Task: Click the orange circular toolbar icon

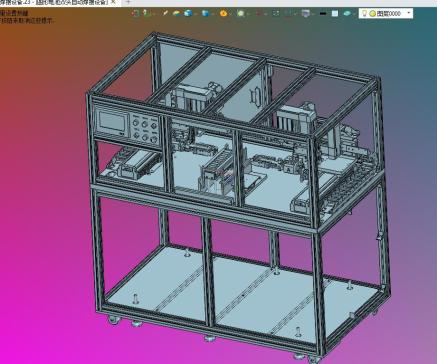Action: (x=223, y=13)
